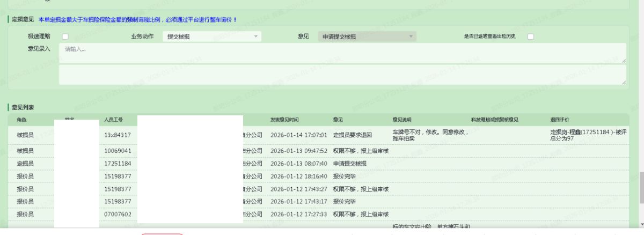Click the 角色 column header

point(21,120)
